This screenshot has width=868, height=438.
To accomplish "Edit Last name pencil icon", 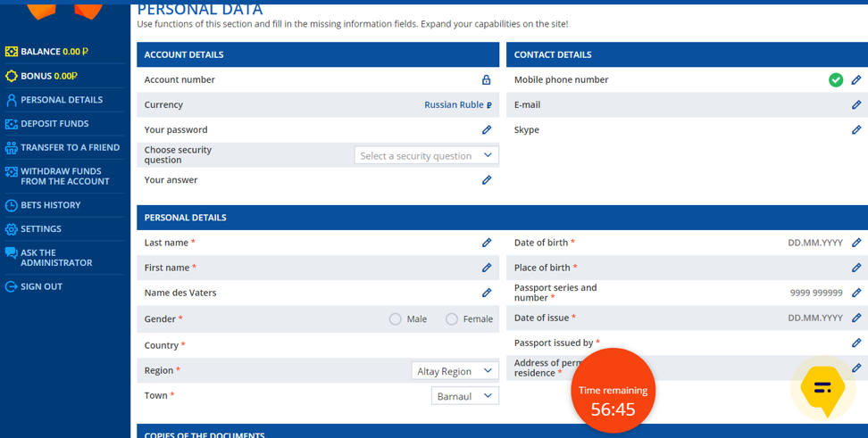I will (487, 243).
